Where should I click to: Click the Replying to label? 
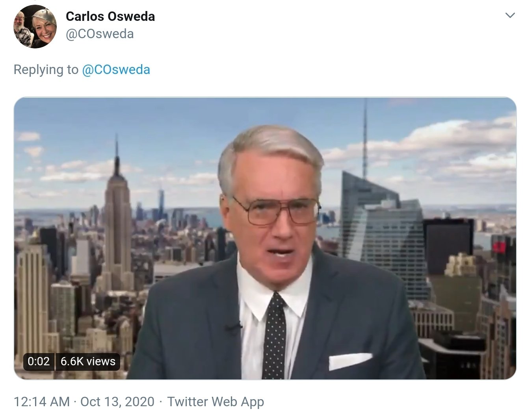pos(46,70)
